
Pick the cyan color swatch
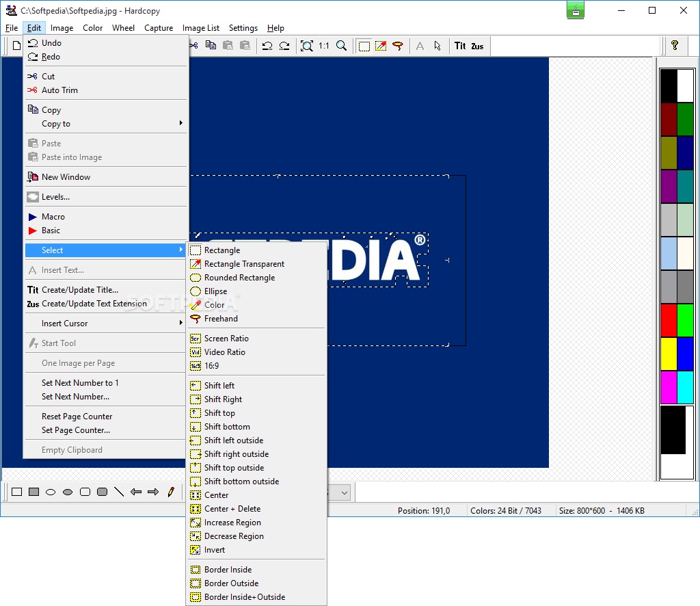coord(685,387)
